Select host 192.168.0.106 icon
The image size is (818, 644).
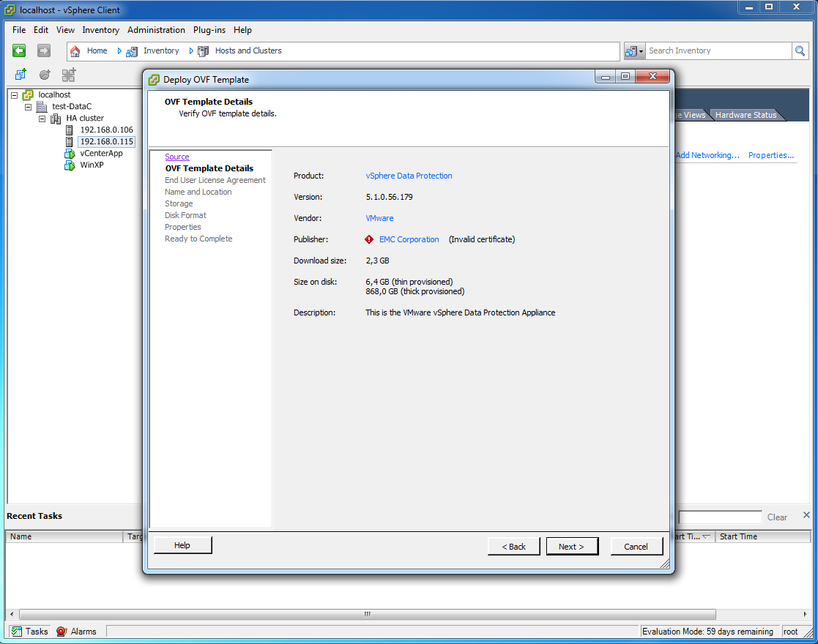click(69, 130)
